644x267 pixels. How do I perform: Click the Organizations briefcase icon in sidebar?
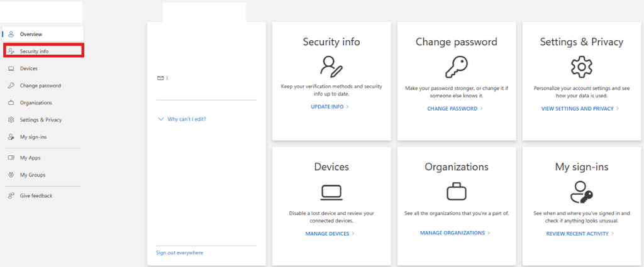[11, 103]
